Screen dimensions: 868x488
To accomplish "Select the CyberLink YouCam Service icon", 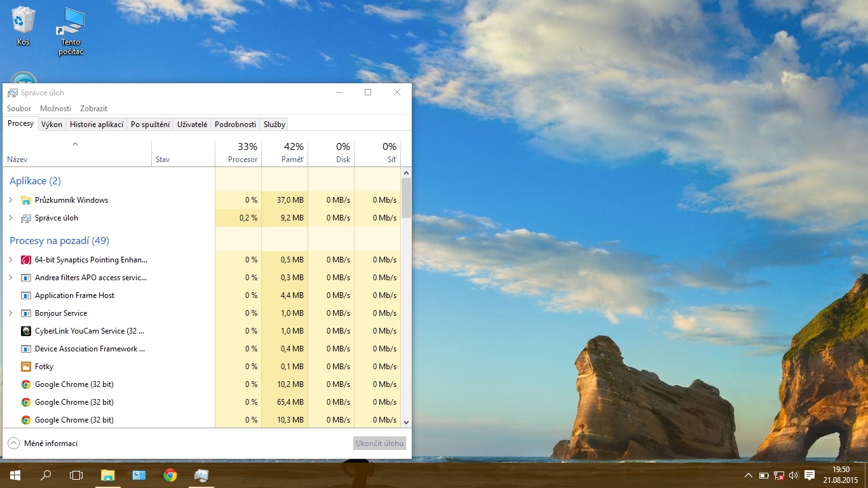I will pyautogui.click(x=26, y=331).
